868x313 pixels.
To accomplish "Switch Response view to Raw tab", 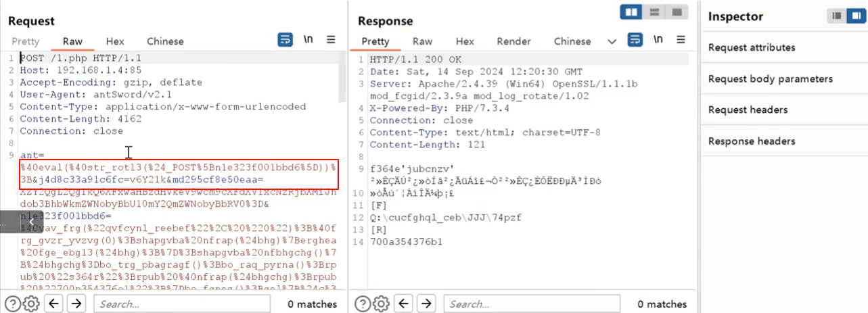I will point(422,41).
